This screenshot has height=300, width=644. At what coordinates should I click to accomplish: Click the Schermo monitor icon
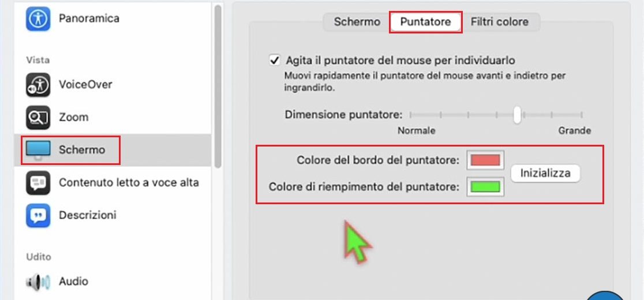[x=38, y=150]
